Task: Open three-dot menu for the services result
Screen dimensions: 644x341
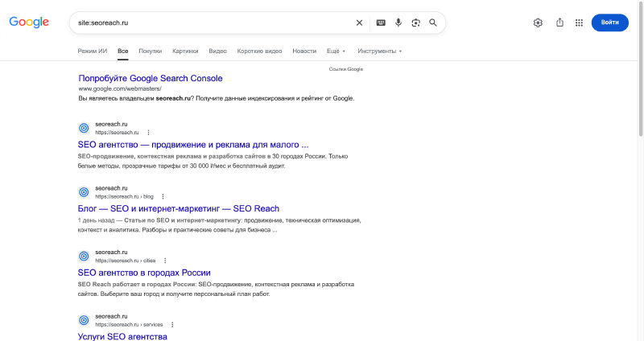Action: [x=172, y=325]
